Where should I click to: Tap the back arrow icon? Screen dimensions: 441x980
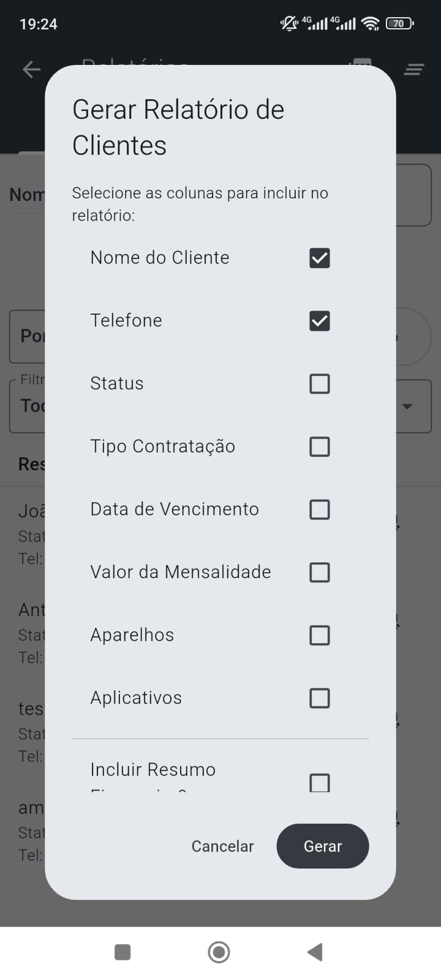[31, 69]
